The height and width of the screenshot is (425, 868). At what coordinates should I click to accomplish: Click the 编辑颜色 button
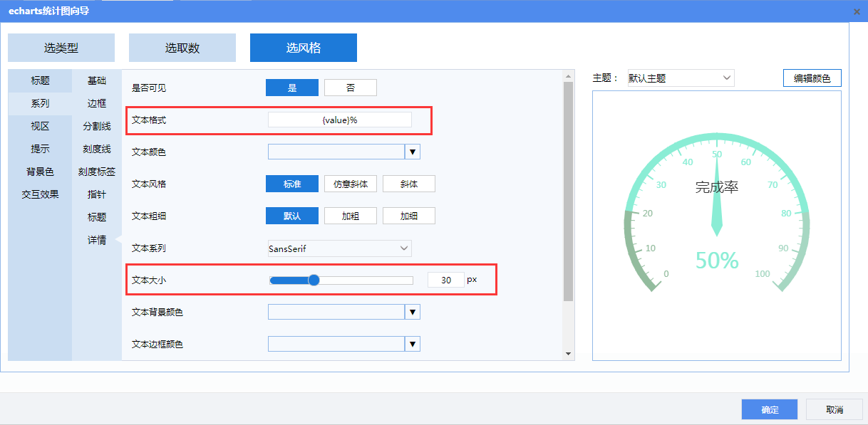812,78
